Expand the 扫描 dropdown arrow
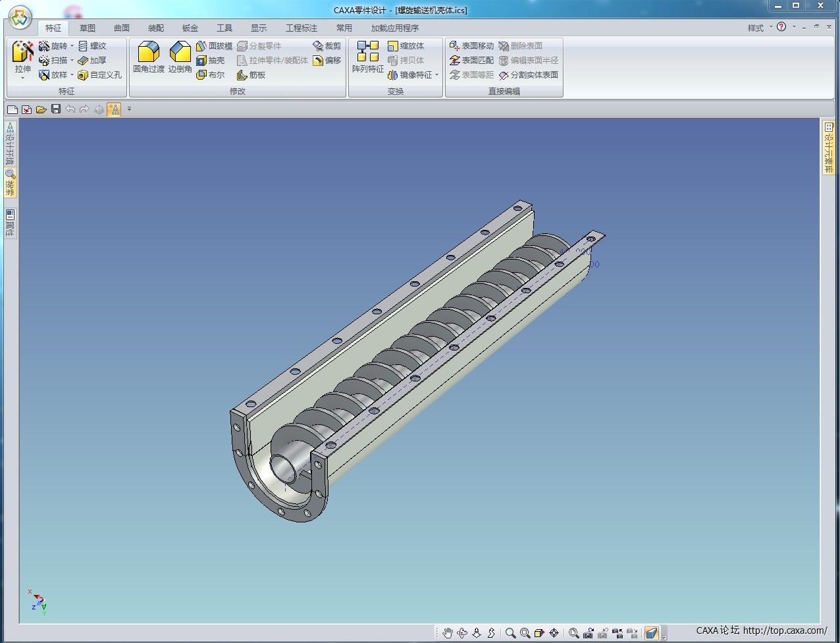Viewport: 840px width, 643px height. click(x=72, y=61)
